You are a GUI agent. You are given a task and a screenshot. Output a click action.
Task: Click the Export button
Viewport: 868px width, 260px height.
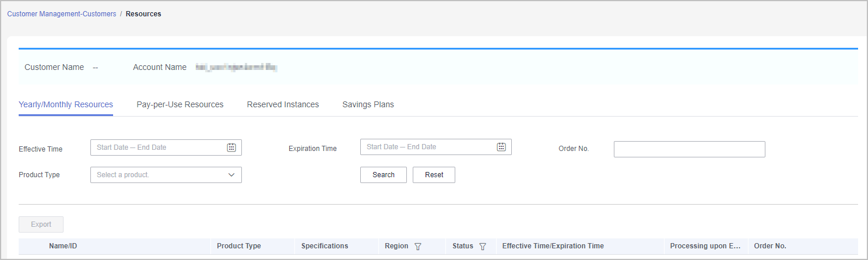(41, 224)
